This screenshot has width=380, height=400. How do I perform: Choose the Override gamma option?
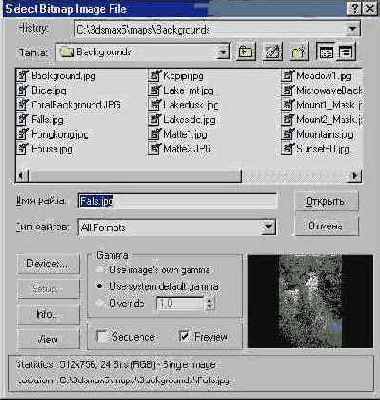100,303
